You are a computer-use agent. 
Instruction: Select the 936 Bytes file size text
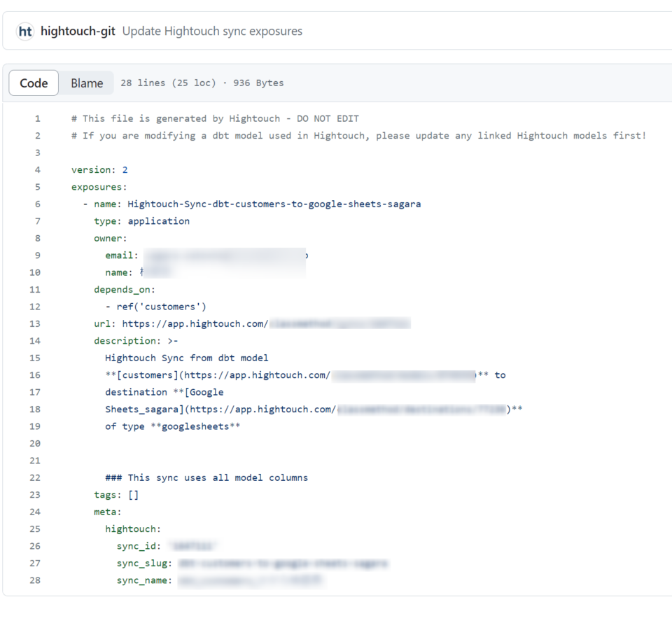[260, 83]
